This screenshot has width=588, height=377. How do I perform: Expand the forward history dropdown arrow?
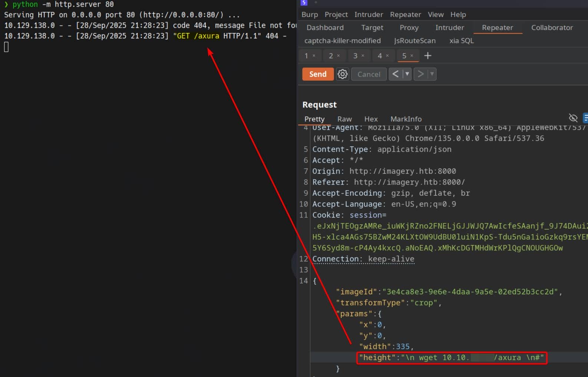tap(432, 74)
